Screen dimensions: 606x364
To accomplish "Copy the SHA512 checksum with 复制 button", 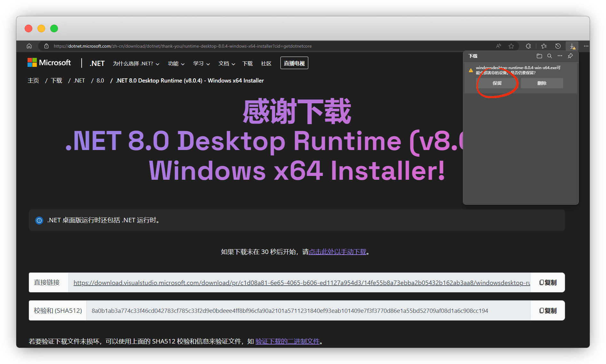I will pos(548,311).
